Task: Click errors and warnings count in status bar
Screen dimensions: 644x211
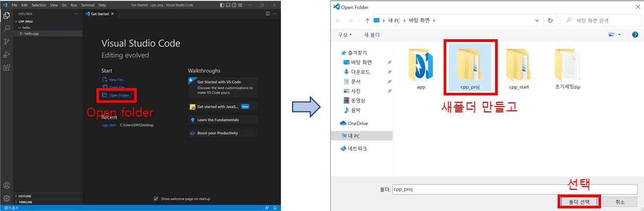Action: [x=11, y=208]
